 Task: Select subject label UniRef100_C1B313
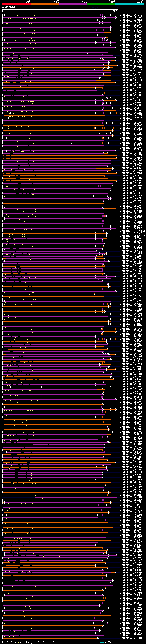tap(131, 120)
